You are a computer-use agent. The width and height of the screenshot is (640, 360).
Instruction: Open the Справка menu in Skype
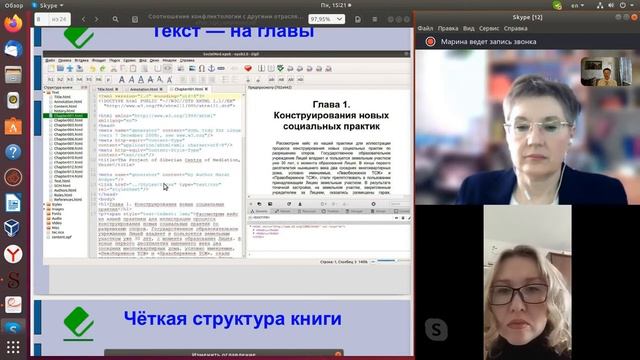click(x=516, y=28)
